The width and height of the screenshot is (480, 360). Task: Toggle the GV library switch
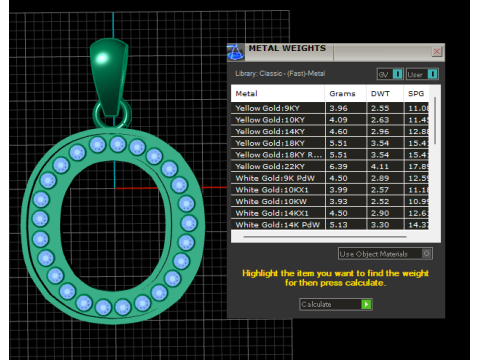(x=390, y=74)
